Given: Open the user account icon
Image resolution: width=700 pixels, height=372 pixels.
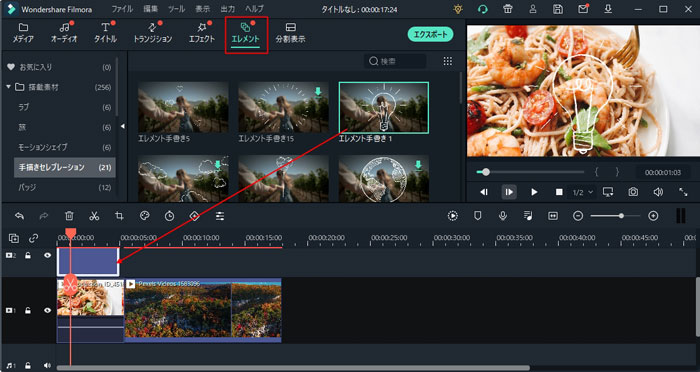Looking at the screenshot, I should [533, 9].
